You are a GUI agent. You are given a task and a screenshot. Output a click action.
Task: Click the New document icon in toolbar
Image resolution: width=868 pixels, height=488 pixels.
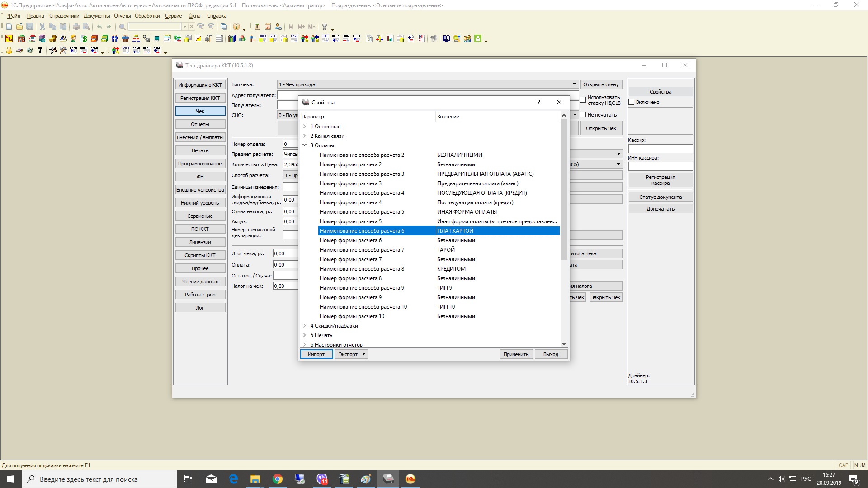tap(9, 27)
